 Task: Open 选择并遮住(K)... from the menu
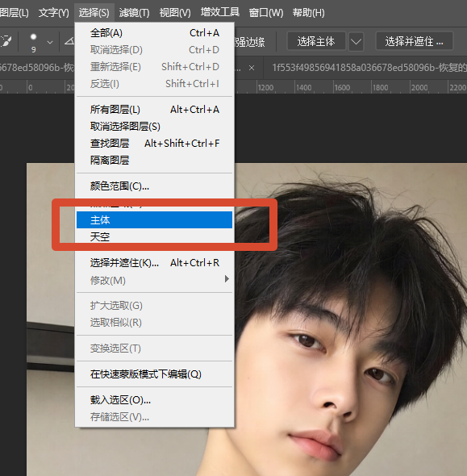[154, 263]
